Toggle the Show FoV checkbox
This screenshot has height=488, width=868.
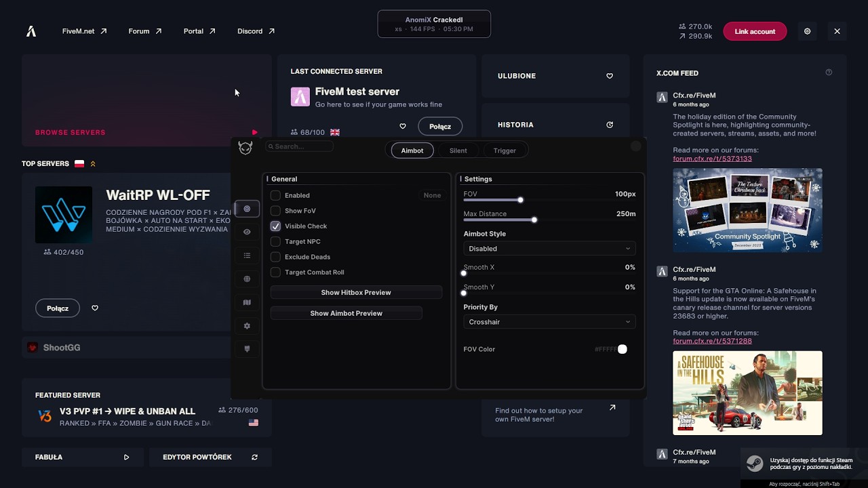click(275, 211)
